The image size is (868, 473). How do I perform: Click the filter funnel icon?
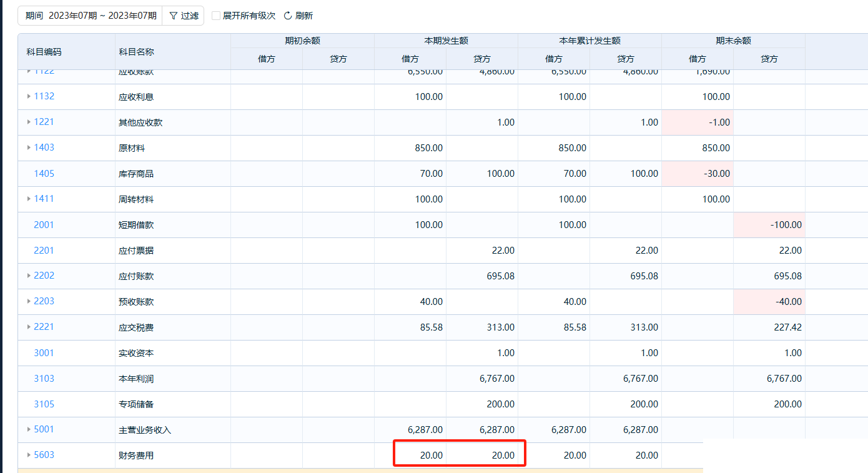(174, 16)
